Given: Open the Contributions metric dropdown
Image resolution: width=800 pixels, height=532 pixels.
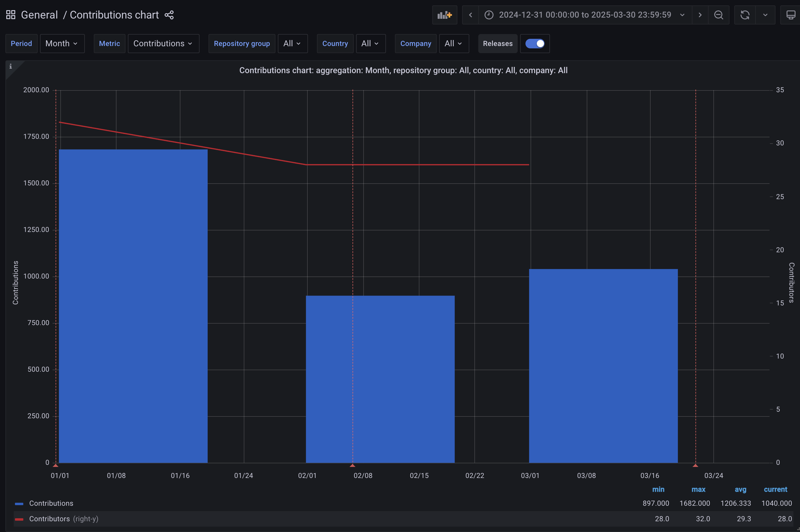Looking at the screenshot, I should 163,43.
